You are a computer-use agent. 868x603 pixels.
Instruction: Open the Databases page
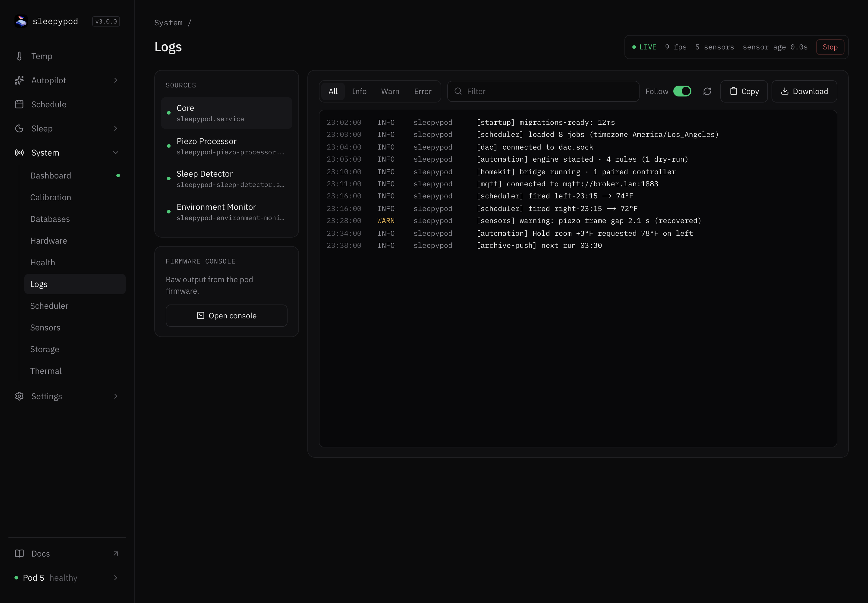(x=75, y=219)
